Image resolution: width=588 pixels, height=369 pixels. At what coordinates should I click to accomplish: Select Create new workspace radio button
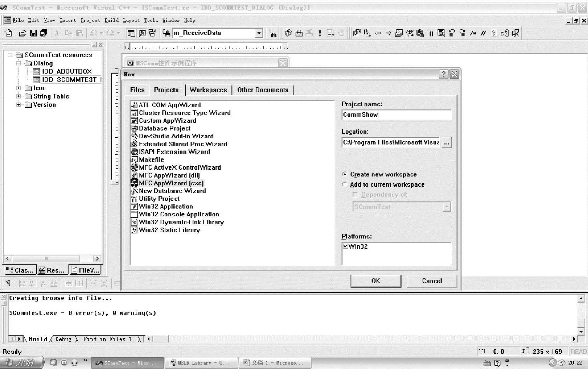(345, 174)
